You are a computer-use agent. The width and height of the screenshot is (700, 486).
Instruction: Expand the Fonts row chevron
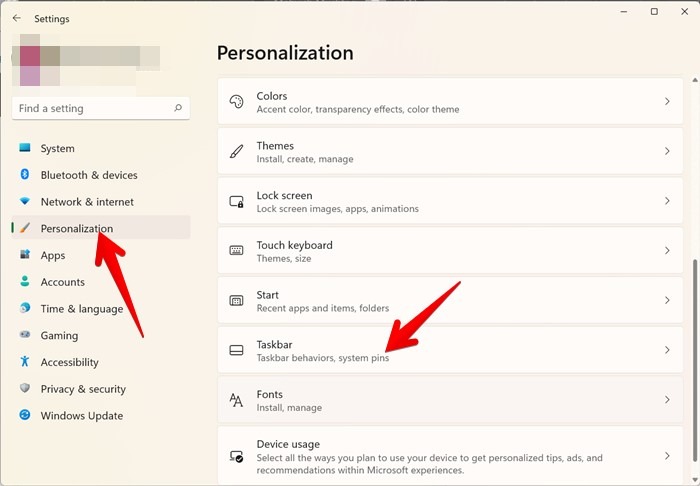[x=667, y=400]
